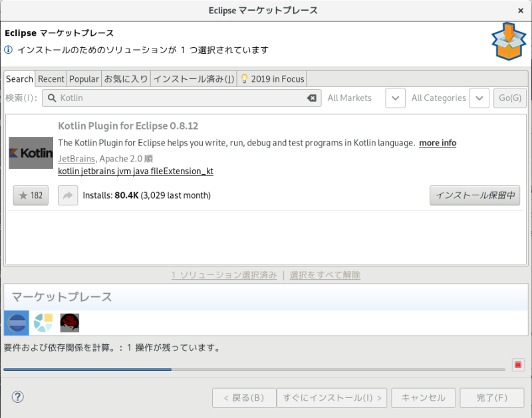Viewport: 532px width, 418px height.
Task: Clear the search field text
Action: click(311, 98)
